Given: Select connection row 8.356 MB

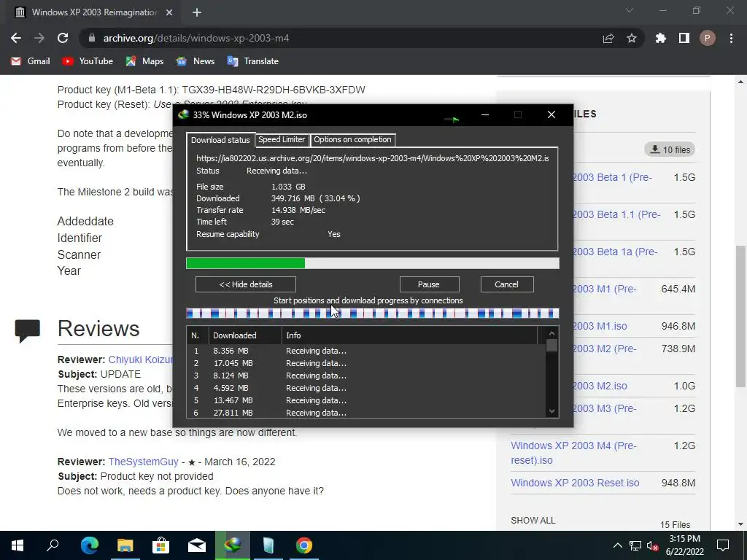Looking at the screenshot, I should pyautogui.click(x=366, y=351).
